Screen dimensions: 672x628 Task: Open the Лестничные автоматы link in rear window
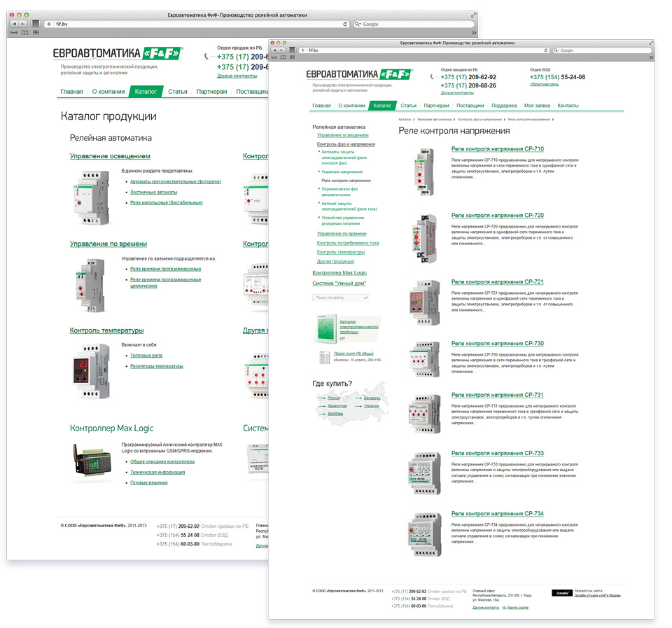pos(154,193)
